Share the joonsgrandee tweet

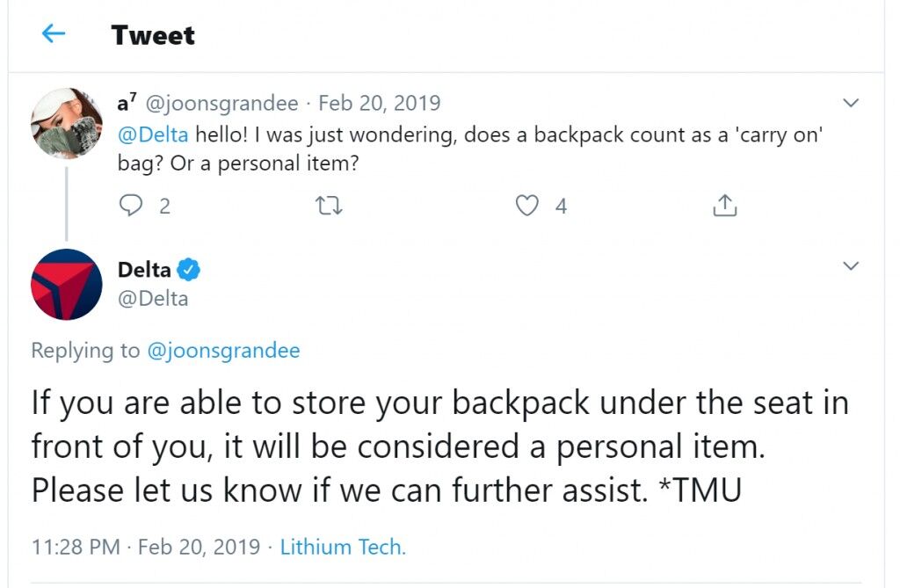click(x=724, y=205)
